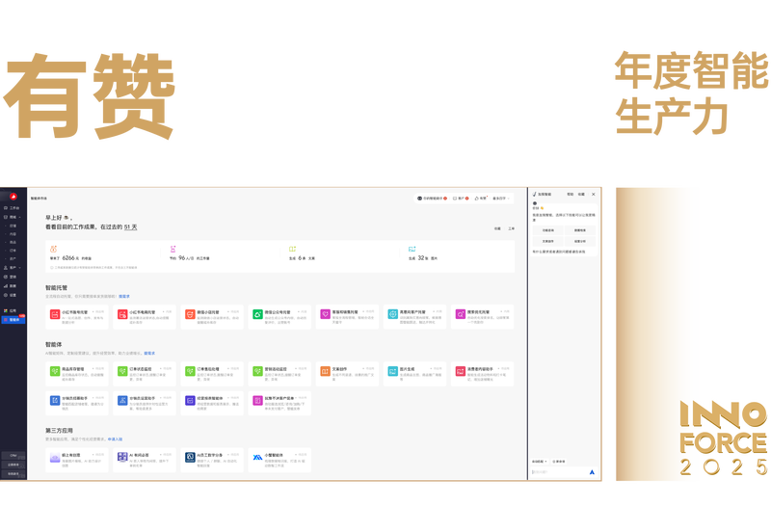Expand the 客户 sidebar section chevron
The image size is (771, 532).
[20, 268]
